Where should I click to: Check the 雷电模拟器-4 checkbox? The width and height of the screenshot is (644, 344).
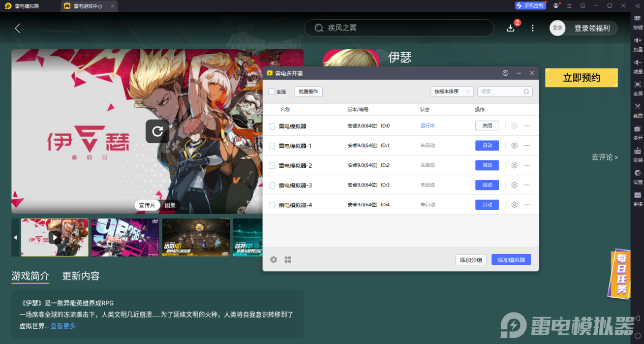click(x=272, y=205)
